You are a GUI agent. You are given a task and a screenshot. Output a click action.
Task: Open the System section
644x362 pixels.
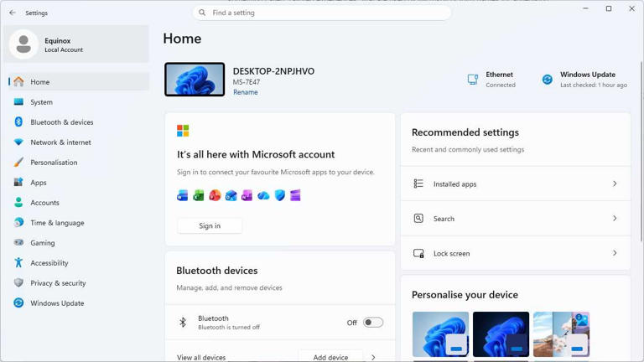pyautogui.click(x=78, y=101)
